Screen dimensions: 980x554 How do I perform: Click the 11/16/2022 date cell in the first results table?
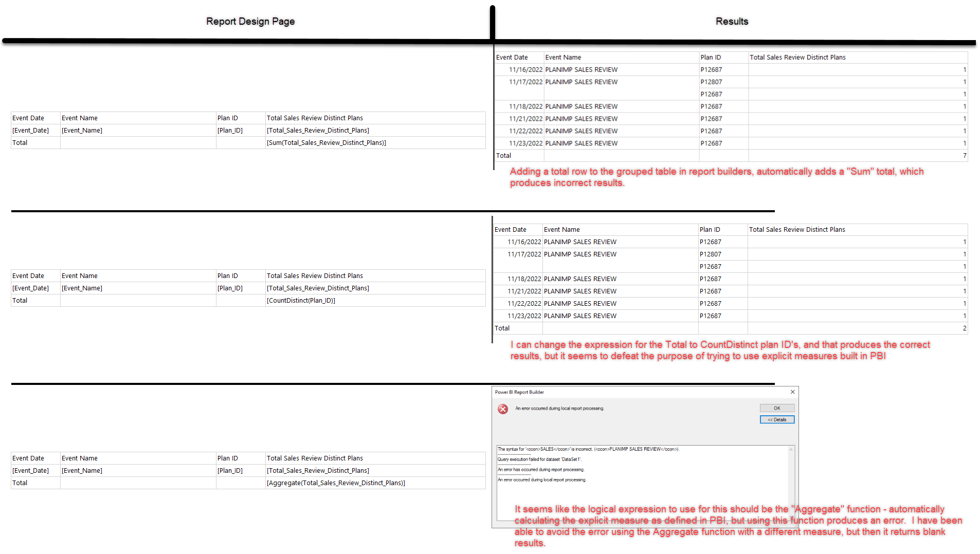click(525, 69)
